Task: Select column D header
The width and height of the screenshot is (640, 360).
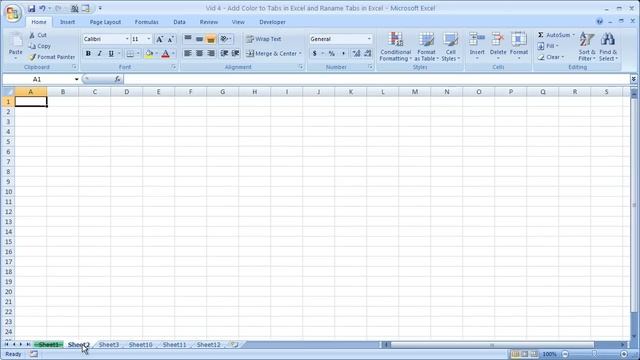Action: 127,92
